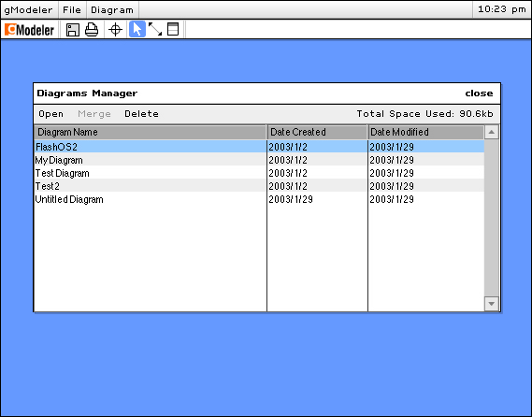Viewport: 532px width, 417px height.
Task: Select the arrow pointer tool
Action: point(137,29)
